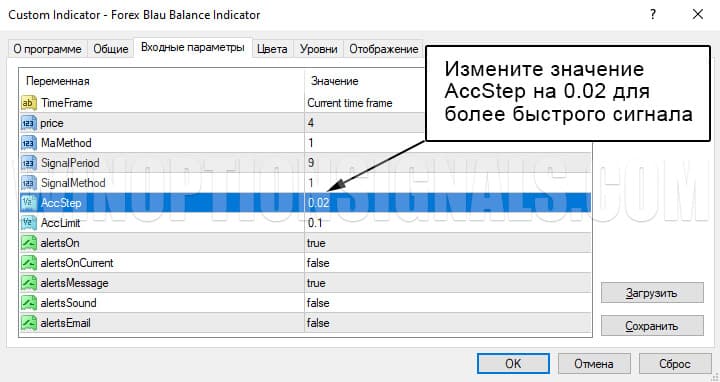The image size is (720, 382).
Task: Click the TimeFrame string type icon
Action: point(28,103)
